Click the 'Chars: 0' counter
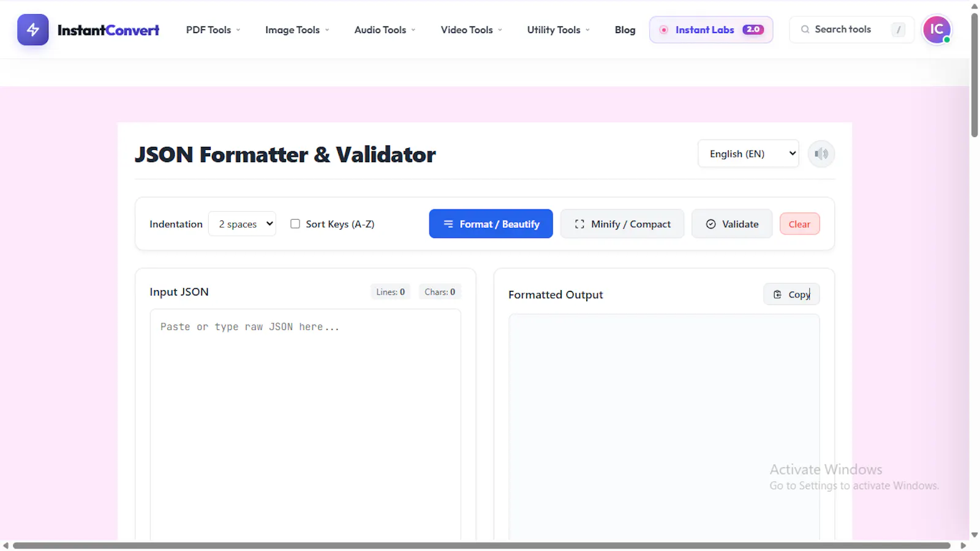 pyautogui.click(x=440, y=292)
